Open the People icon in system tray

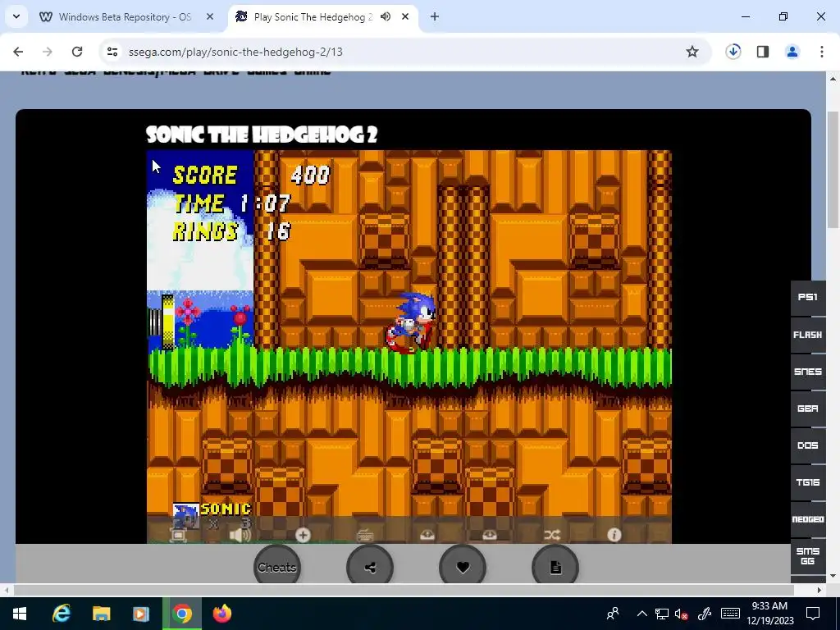[613, 614]
